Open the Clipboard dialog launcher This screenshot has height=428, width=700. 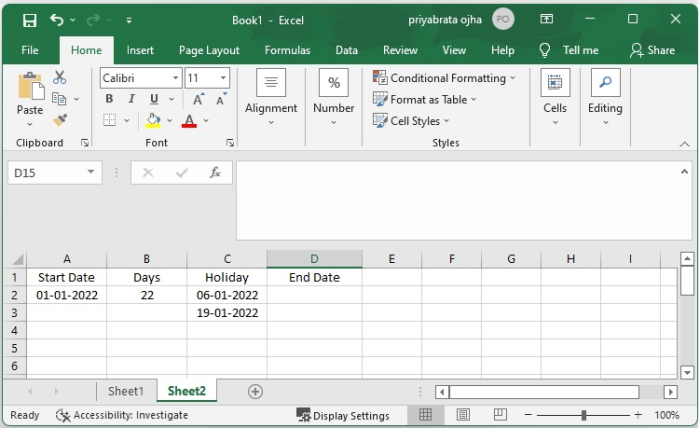point(84,143)
